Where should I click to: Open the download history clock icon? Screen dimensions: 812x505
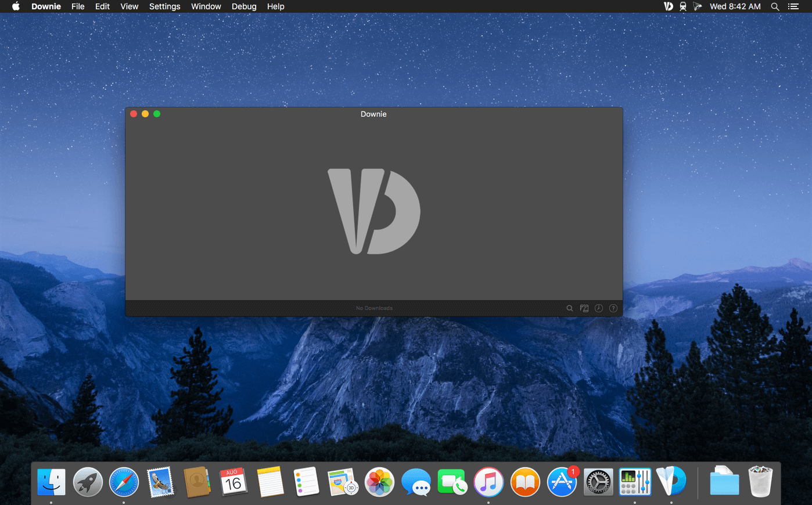click(x=599, y=308)
